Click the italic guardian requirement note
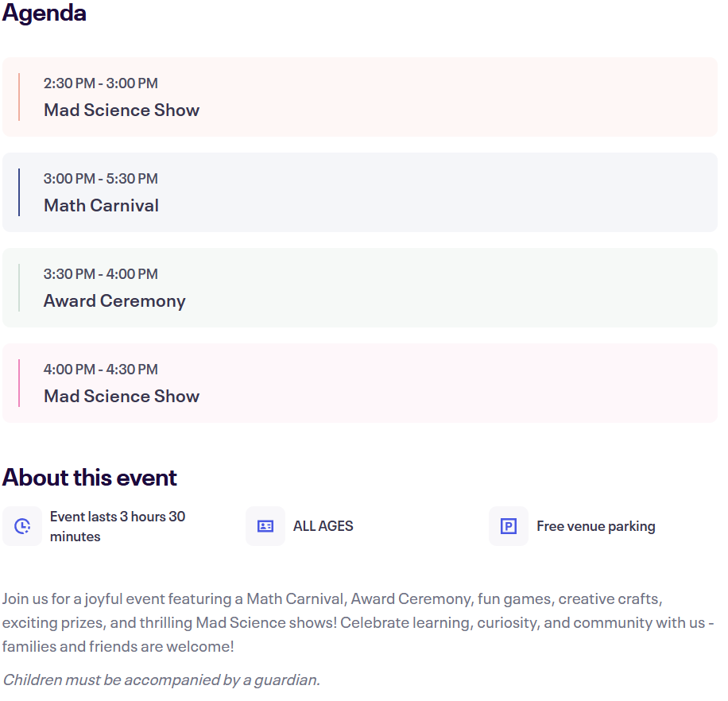Viewport: 728px width, 701px height. (x=161, y=680)
